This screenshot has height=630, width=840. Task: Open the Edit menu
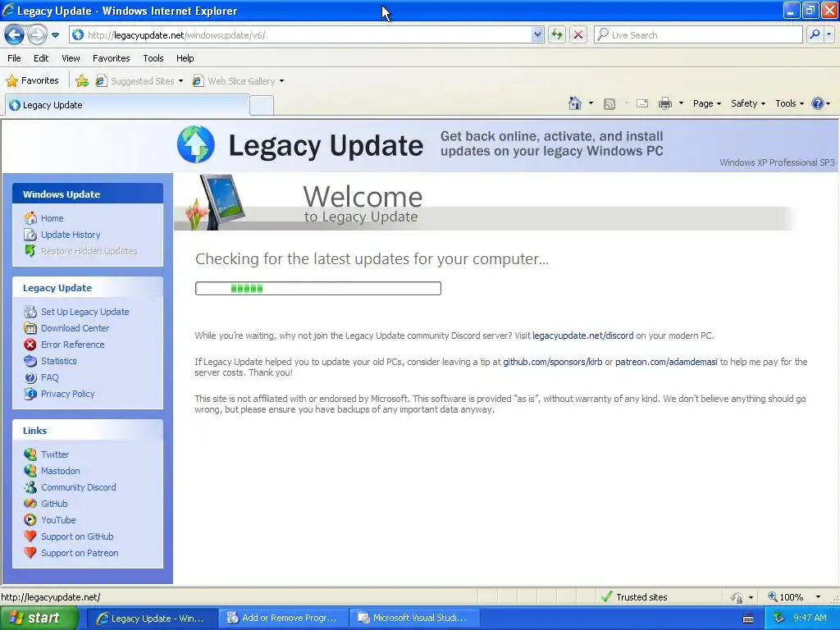(x=41, y=58)
